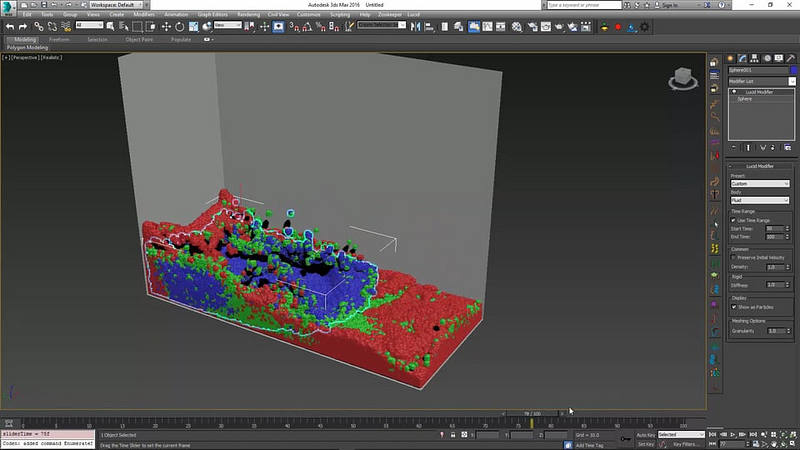The width and height of the screenshot is (800, 450).
Task: Click the Unlink Selection tool
Action: pyautogui.click(x=52, y=27)
